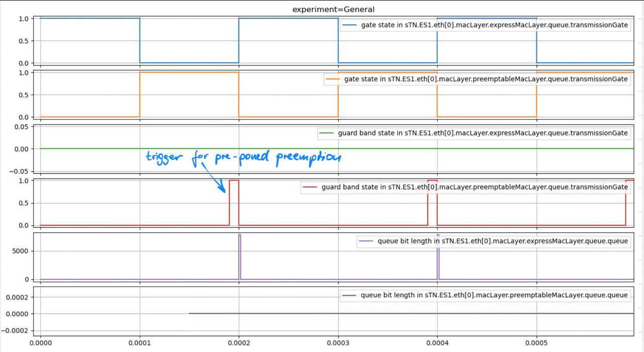The height and width of the screenshot is (352, 644).
Task: Click the blue line sample in the top legend
Action: [x=349, y=25]
